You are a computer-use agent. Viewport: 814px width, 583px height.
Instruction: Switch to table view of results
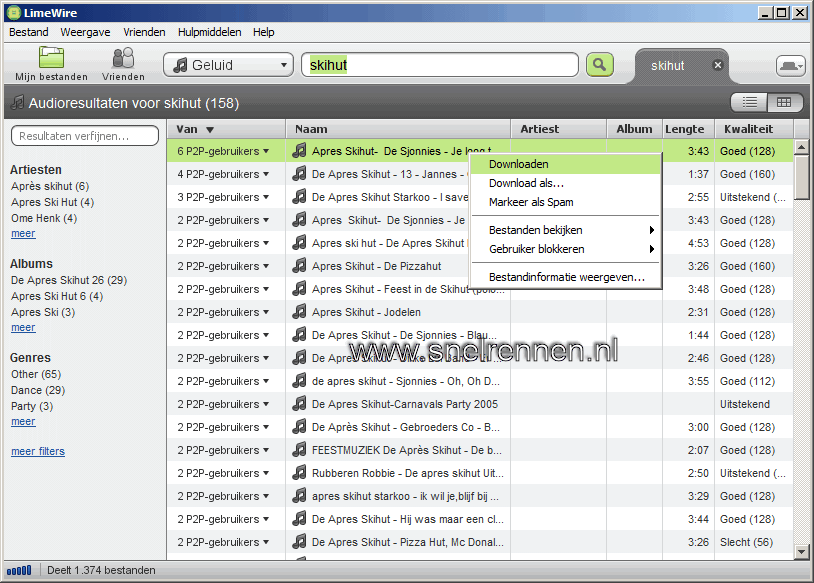[x=784, y=102]
